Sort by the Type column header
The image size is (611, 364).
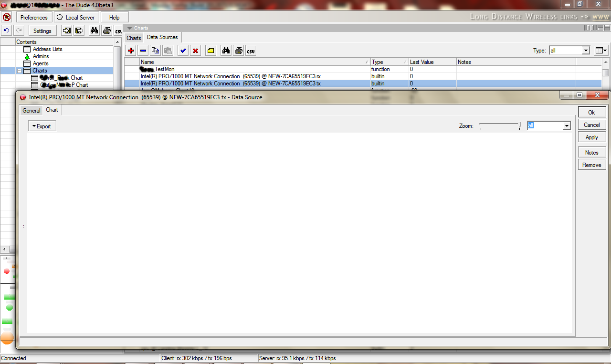(390, 62)
